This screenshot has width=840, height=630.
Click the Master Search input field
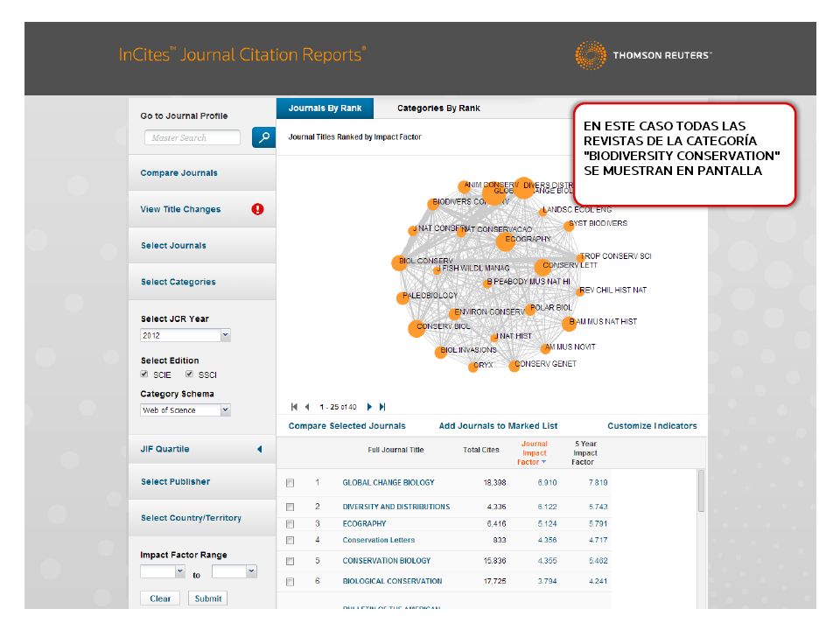pyautogui.click(x=192, y=137)
